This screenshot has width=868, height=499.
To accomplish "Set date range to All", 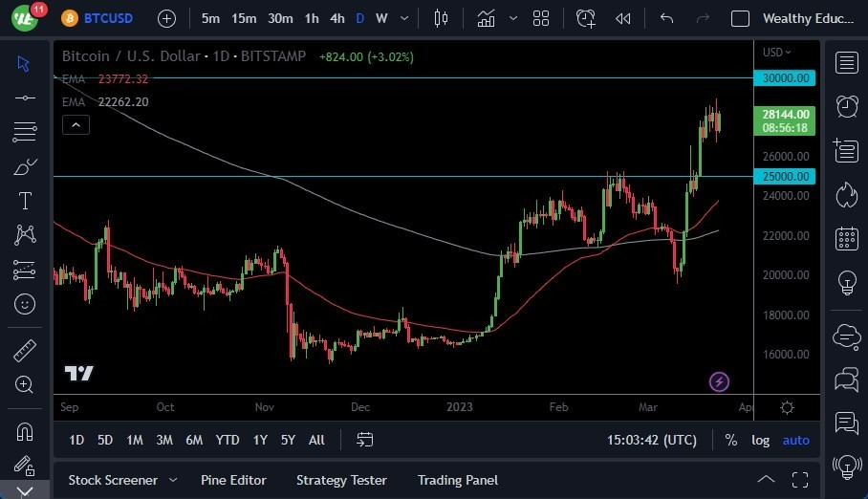I will click(x=316, y=441).
